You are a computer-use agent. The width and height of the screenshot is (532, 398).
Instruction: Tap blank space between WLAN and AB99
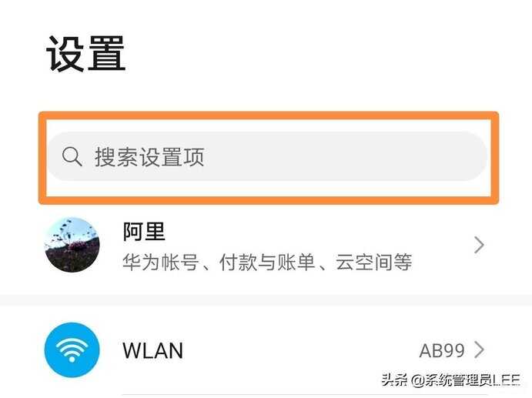[300, 350]
